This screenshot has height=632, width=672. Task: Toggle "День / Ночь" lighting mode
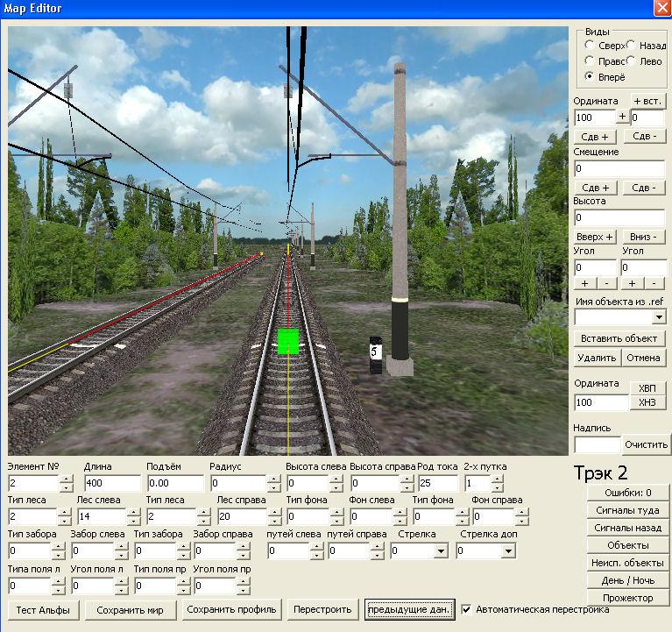627,580
